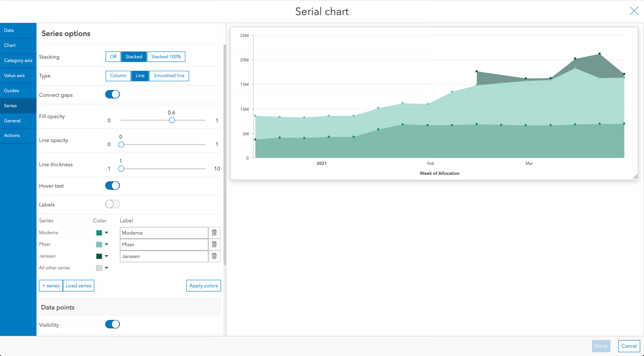Image resolution: width=644 pixels, height=356 pixels.
Task: Expand the All other series color dropdown
Action: pos(107,267)
